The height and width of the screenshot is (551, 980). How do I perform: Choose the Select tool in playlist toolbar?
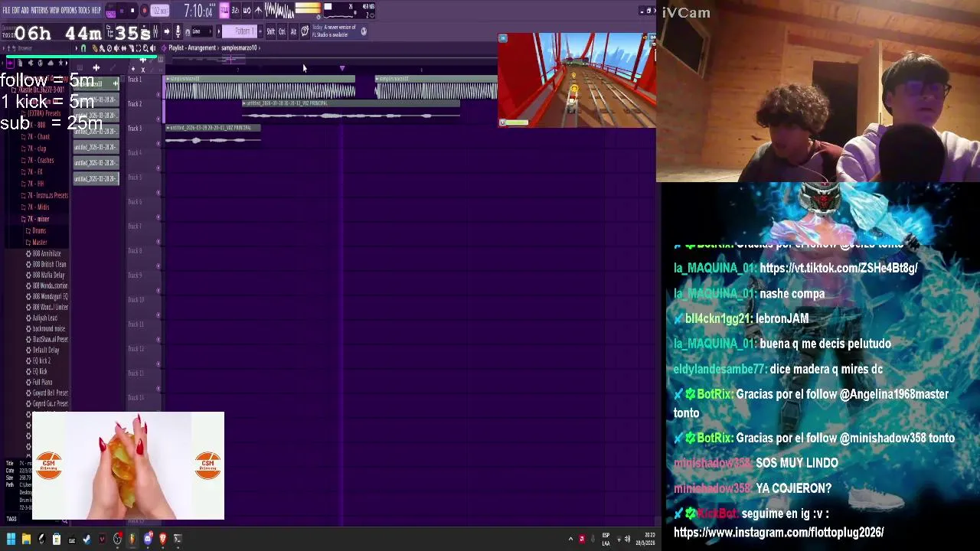[138, 47]
